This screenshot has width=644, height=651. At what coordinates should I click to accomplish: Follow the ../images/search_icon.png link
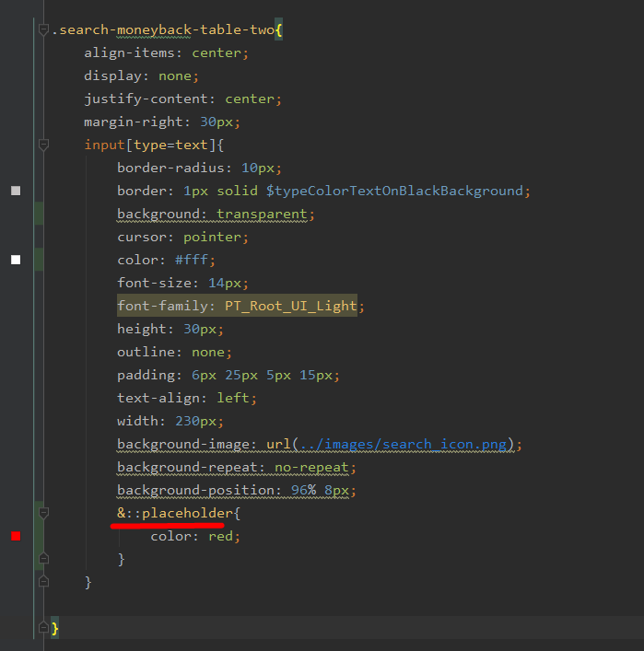403,444
